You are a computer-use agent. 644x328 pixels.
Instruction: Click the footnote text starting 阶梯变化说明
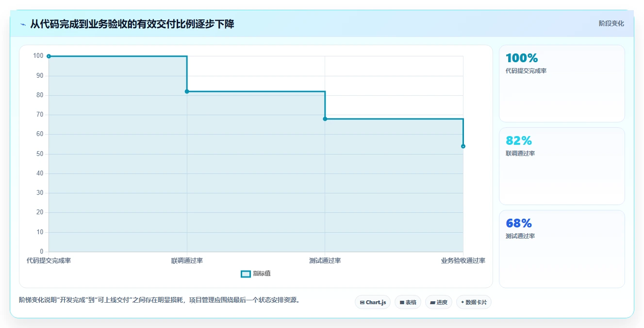pos(160,300)
